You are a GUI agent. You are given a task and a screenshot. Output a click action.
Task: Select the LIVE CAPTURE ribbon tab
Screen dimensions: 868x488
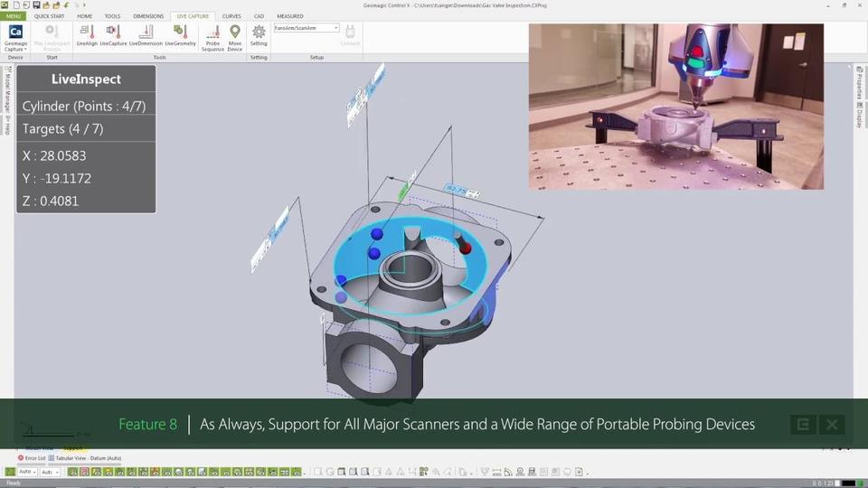click(x=193, y=16)
